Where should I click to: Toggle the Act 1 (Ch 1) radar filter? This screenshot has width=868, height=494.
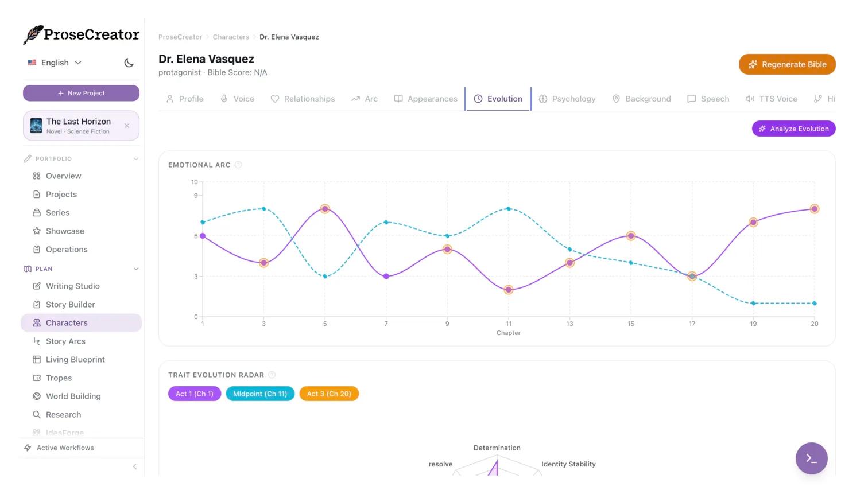pos(194,394)
